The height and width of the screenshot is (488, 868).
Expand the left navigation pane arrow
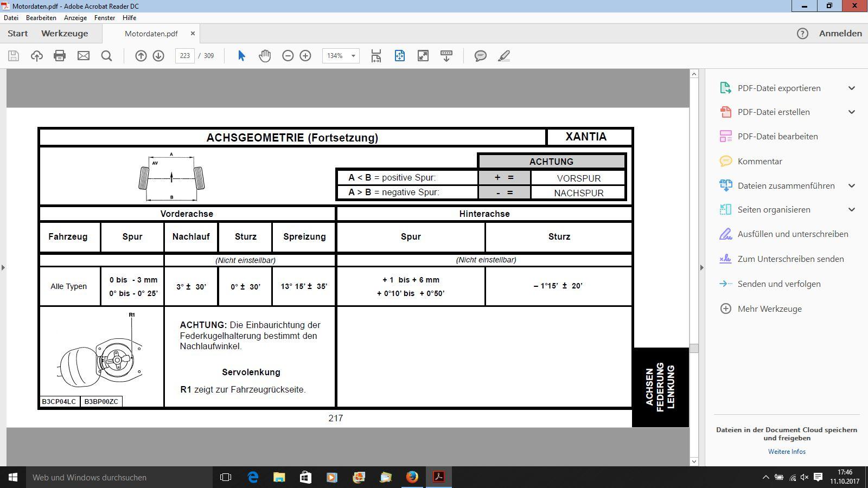pyautogui.click(x=3, y=267)
